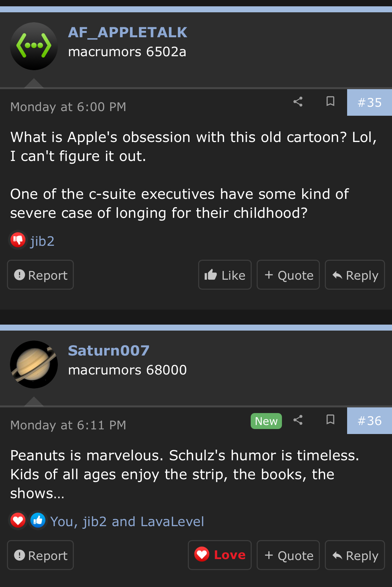
Task: Click the blue thumbs-up reaction icon
Action: [x=38, y=520]
